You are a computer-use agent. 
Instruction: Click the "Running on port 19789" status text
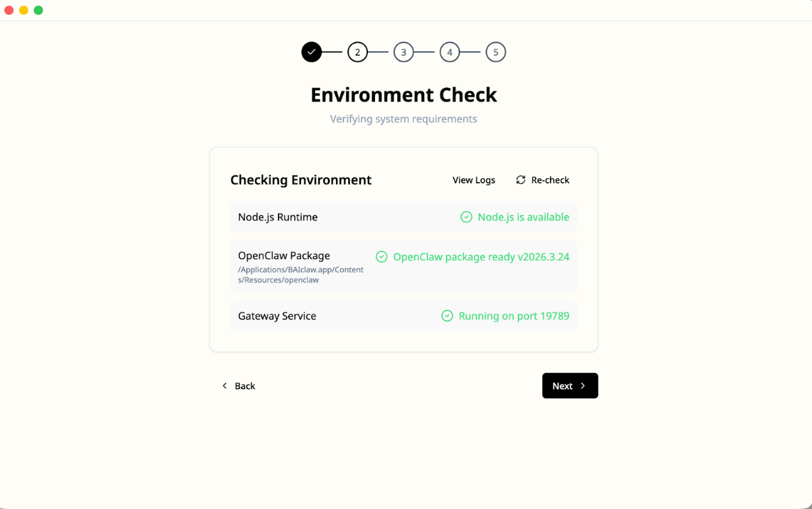pyautogui.click(x=514, y=316)
